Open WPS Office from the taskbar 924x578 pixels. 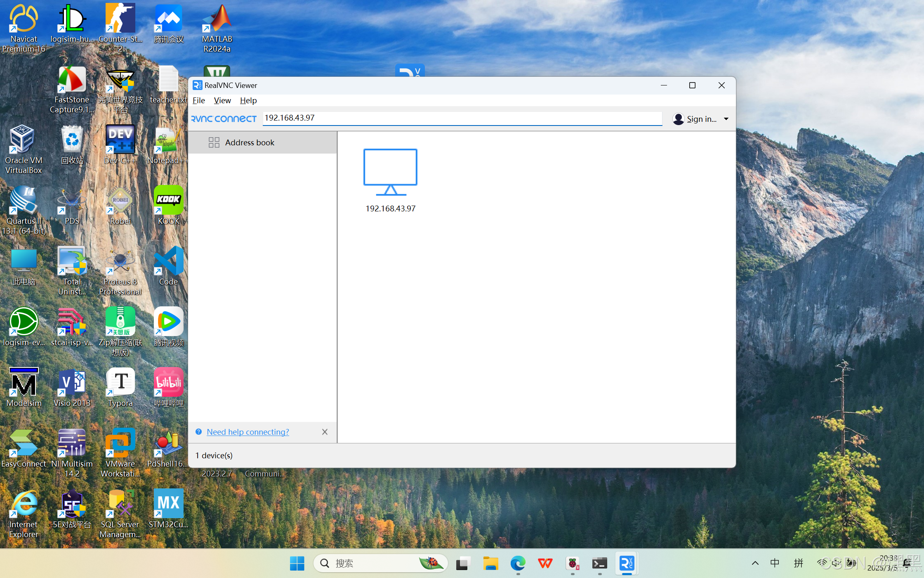(x=545, y=563)
